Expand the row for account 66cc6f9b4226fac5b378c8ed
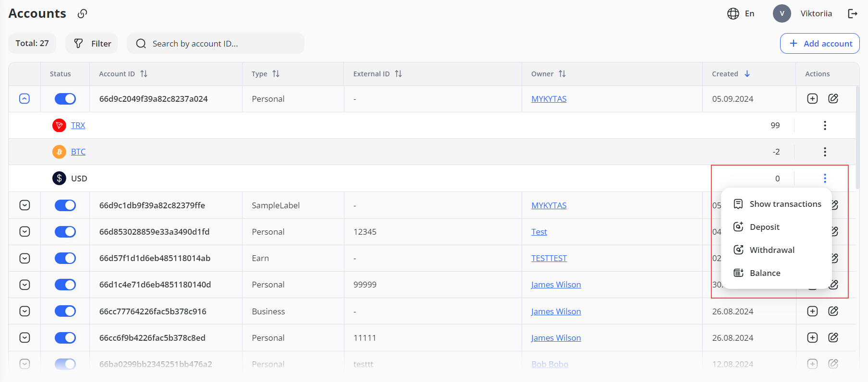Screen dimensions: 868x382 click(24, 338)
